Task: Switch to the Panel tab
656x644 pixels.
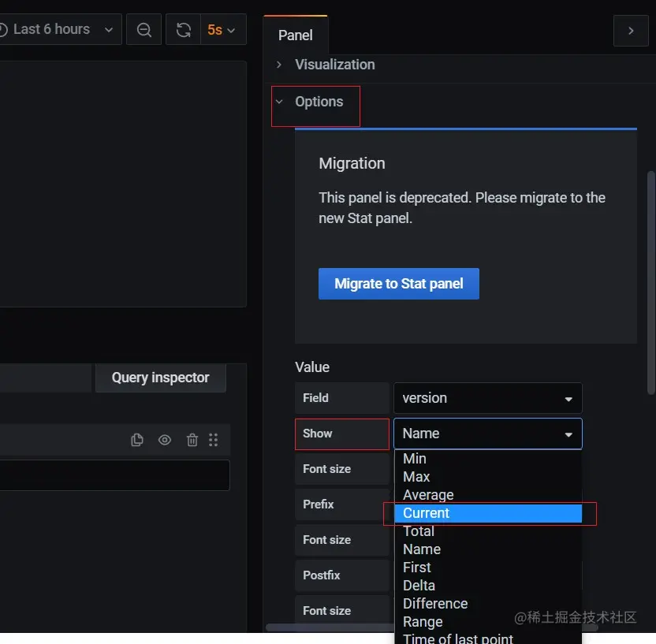Action: point(296,35)
